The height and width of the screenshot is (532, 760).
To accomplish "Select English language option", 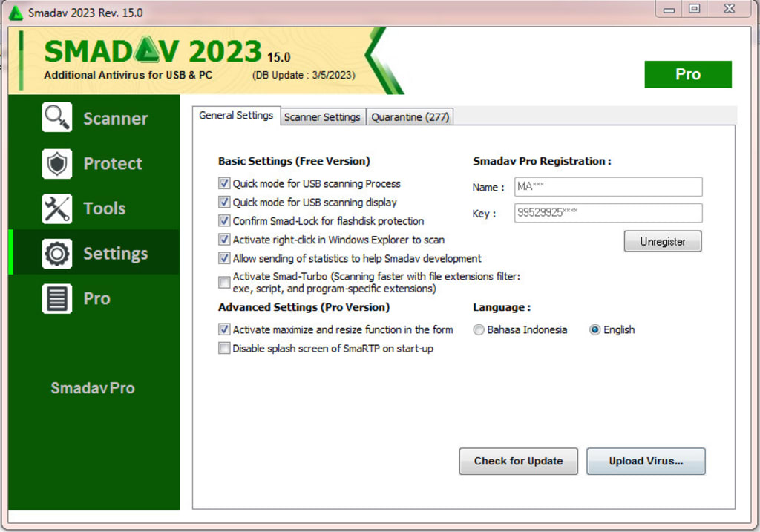I will (x=595, y=329).
